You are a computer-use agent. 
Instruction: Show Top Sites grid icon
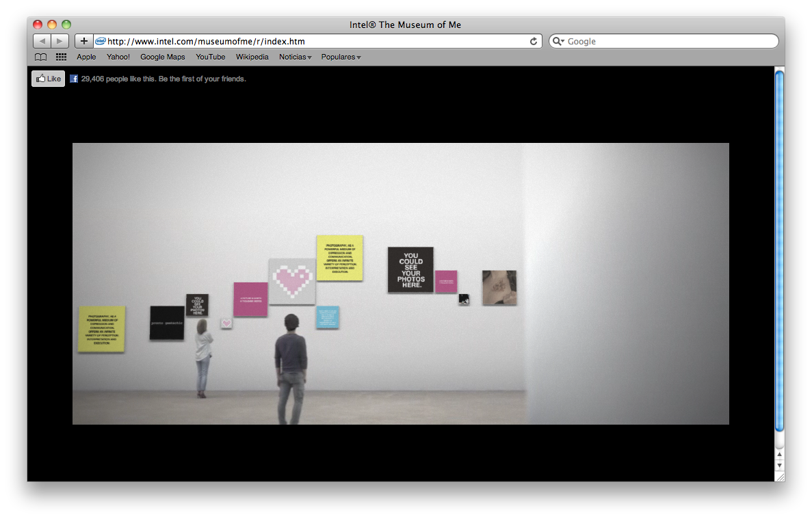[61, 57]
